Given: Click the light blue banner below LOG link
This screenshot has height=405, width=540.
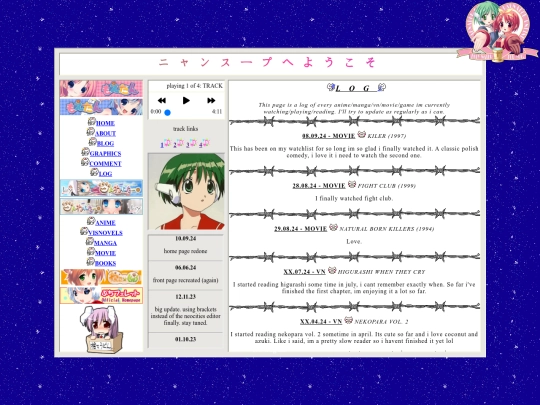Looking at the screenshot, I should pos(101,188).
